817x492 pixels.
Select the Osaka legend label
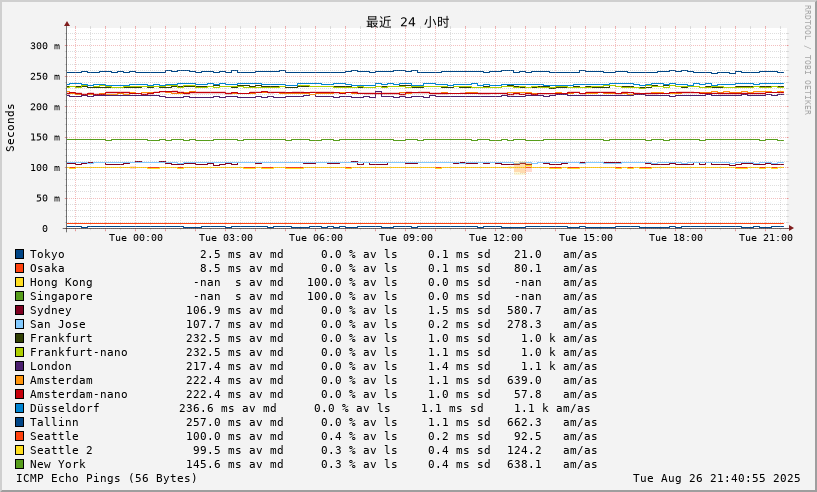(x=47, y=268)
